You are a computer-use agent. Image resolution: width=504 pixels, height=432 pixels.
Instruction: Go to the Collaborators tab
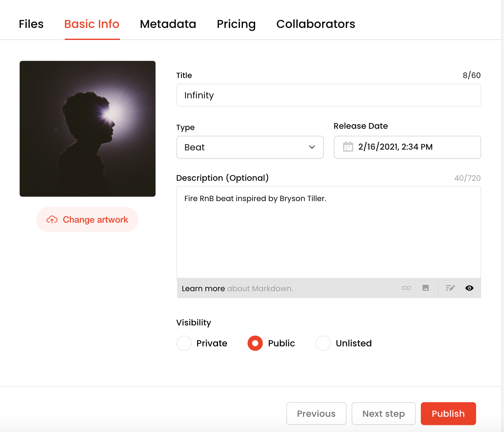tap(315, 24)
